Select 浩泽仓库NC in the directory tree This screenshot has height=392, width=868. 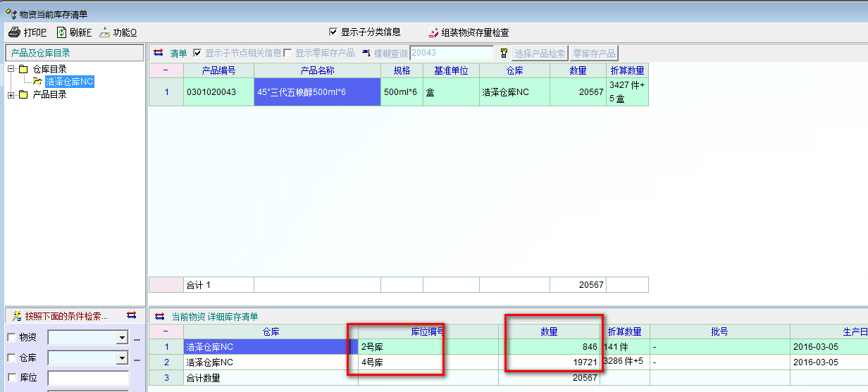(69, 82)
